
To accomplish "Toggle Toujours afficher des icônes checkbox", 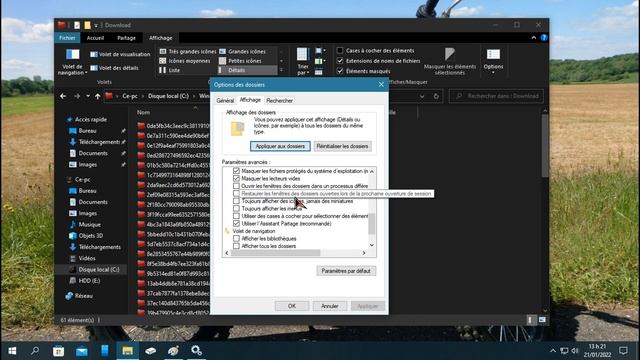I will [x=236, y=201].
